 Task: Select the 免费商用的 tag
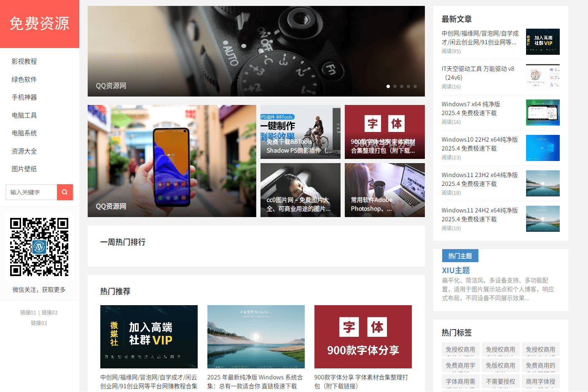point(541,365)
